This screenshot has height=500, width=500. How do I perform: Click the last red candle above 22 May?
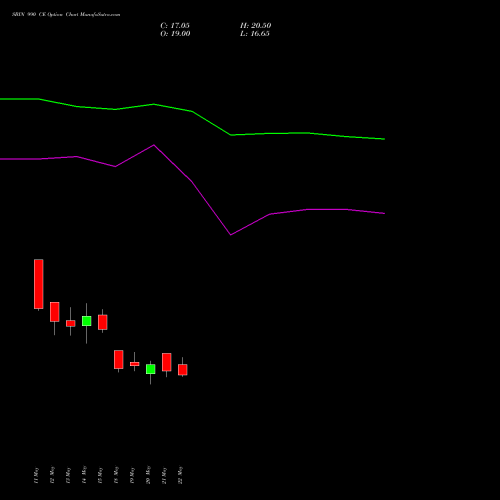[183, 370]
